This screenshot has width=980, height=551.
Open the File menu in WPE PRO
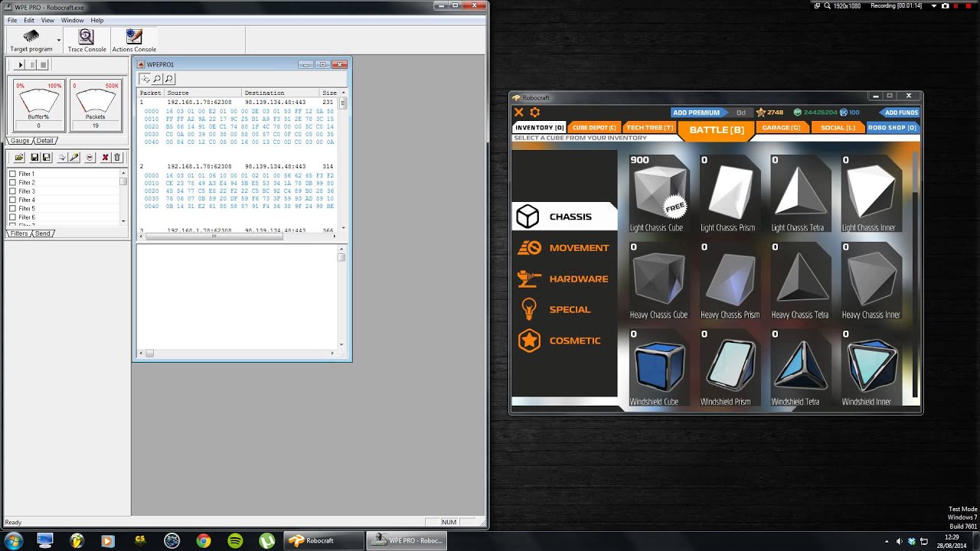[12, 20]
